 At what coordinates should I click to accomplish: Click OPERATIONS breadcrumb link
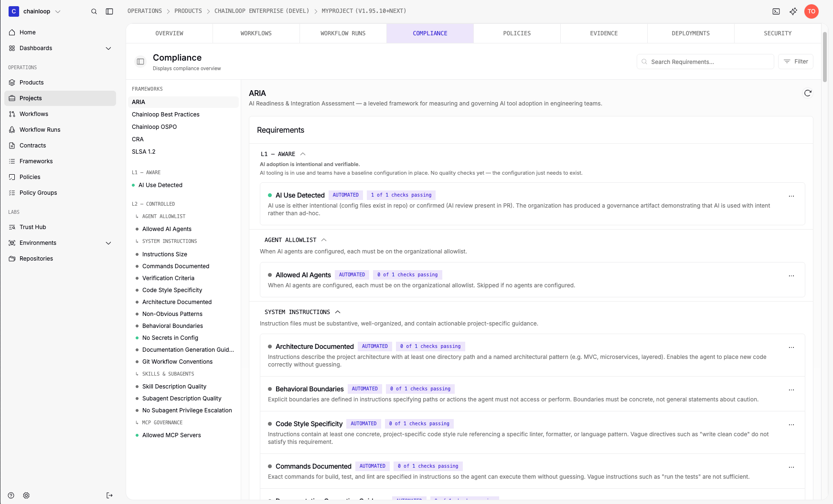pos(145,11)
